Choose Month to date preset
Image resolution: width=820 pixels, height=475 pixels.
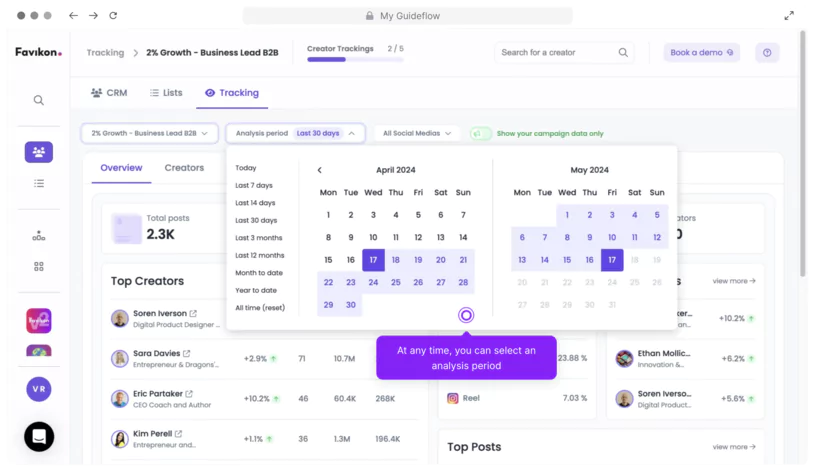click(x=259, y=273)
